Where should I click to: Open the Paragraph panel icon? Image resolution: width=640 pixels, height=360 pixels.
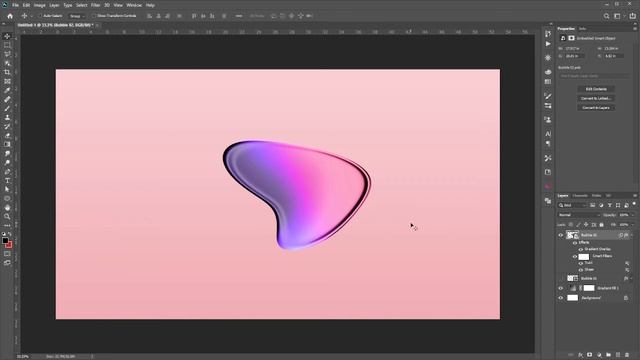coord(548,144)
